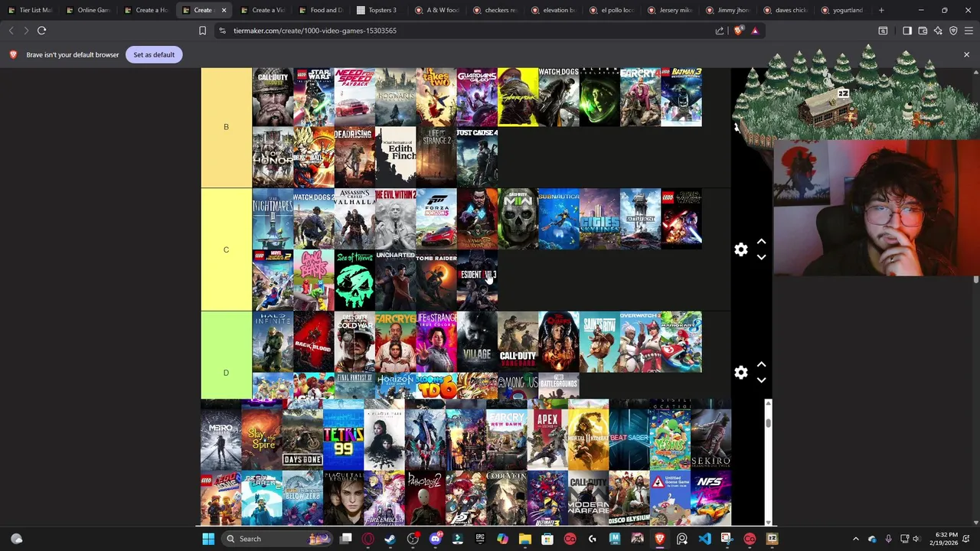The image size is (980, 551).
Task: Select the Just Cause 4 cover
Action: click(477, 158)
